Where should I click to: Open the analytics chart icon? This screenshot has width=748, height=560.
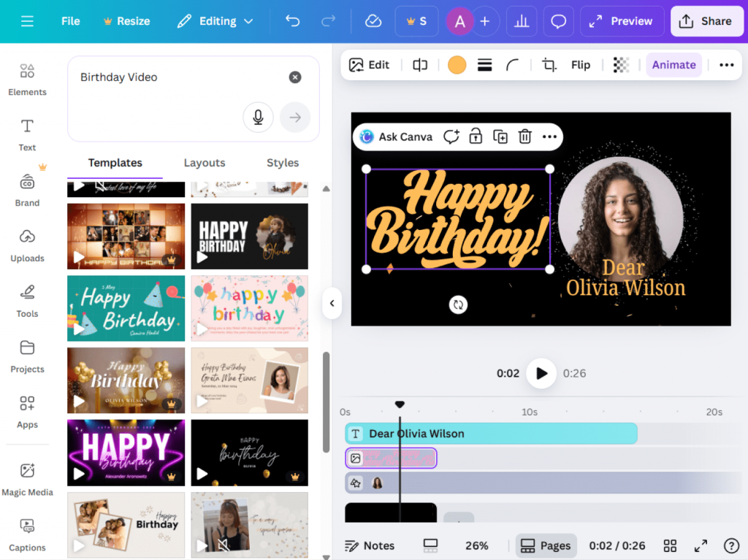tap(522, 21)
